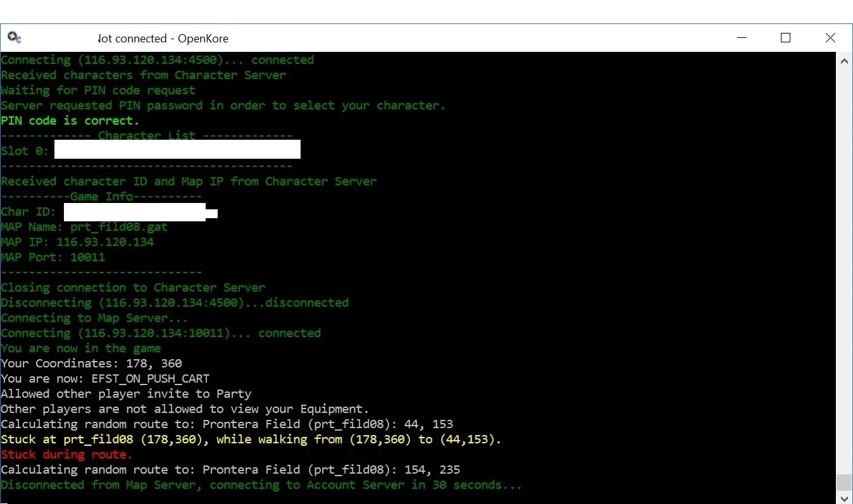Click the 'Char ID:' line

(109, 212)
